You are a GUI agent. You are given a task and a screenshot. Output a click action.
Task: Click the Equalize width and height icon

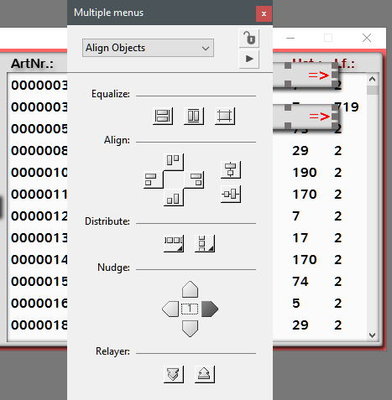[x=225, y=116]
